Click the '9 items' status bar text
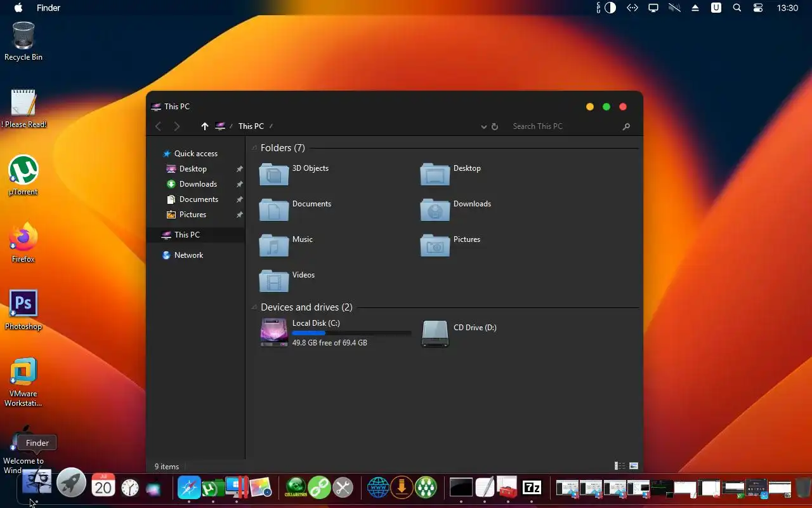The image size is (812, 508). pyautogui.click(x=167, y=467)
